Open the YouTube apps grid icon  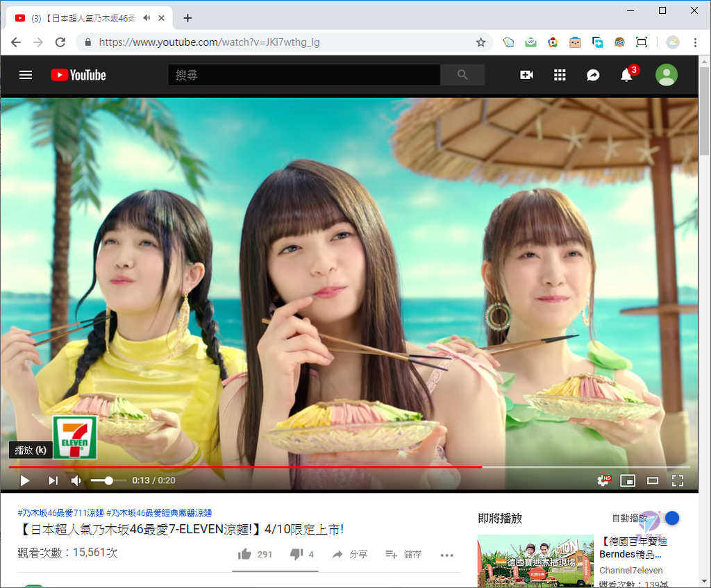560,75
